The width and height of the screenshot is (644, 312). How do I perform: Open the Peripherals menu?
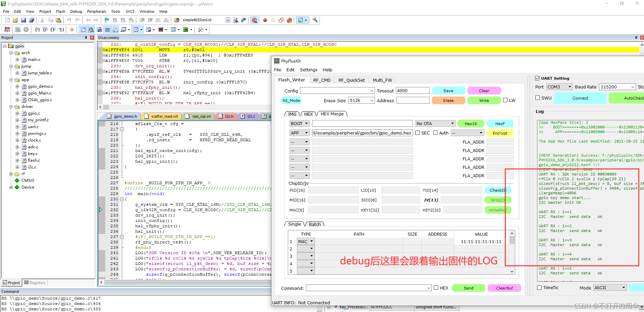coord(97,11)
